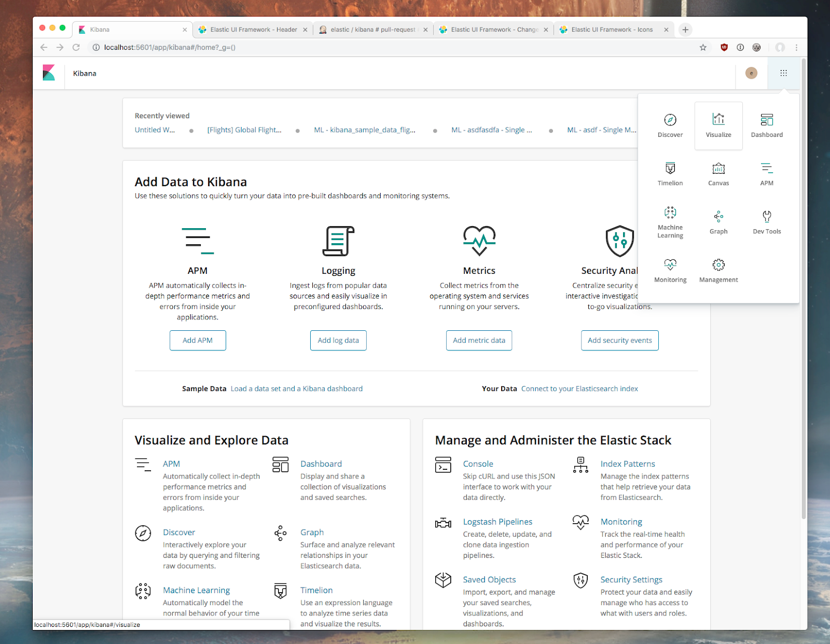The height and width of the screenshot is (644, 830).
Task: Click the Timelion icon in Visualize section
Action: pos(281,591)
